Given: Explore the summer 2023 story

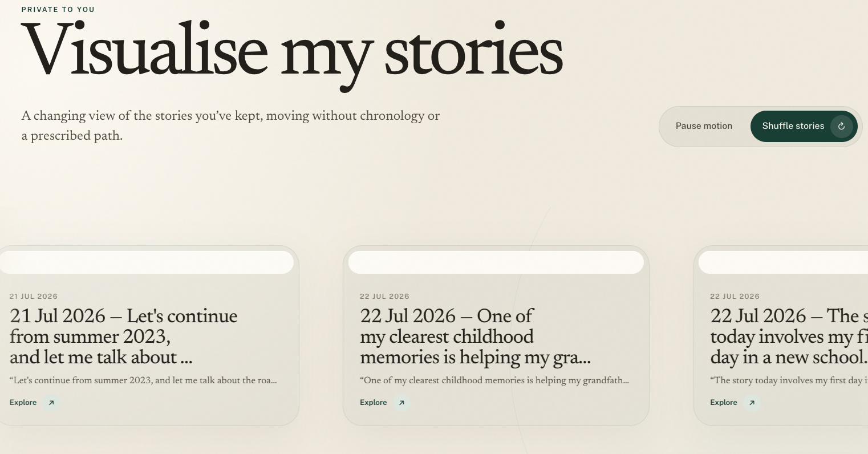Looking at the screenshot, I should (35, 403).
